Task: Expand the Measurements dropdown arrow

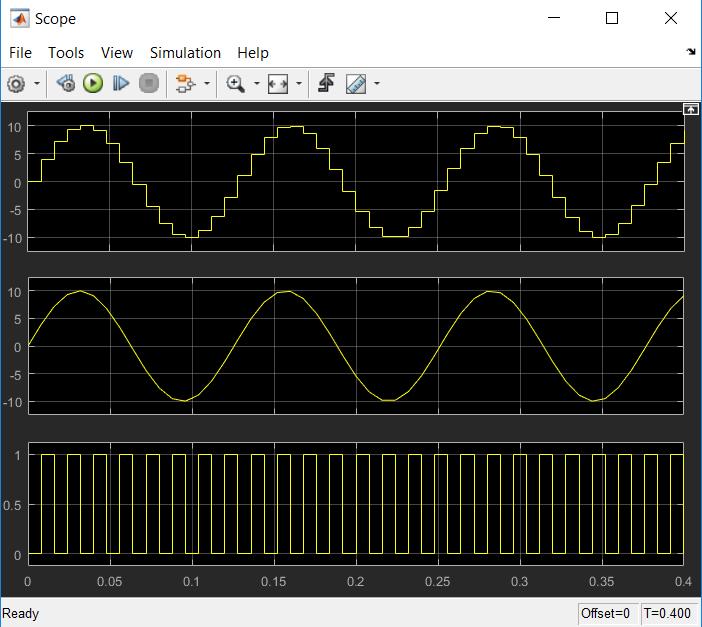Action: point(377,83)
